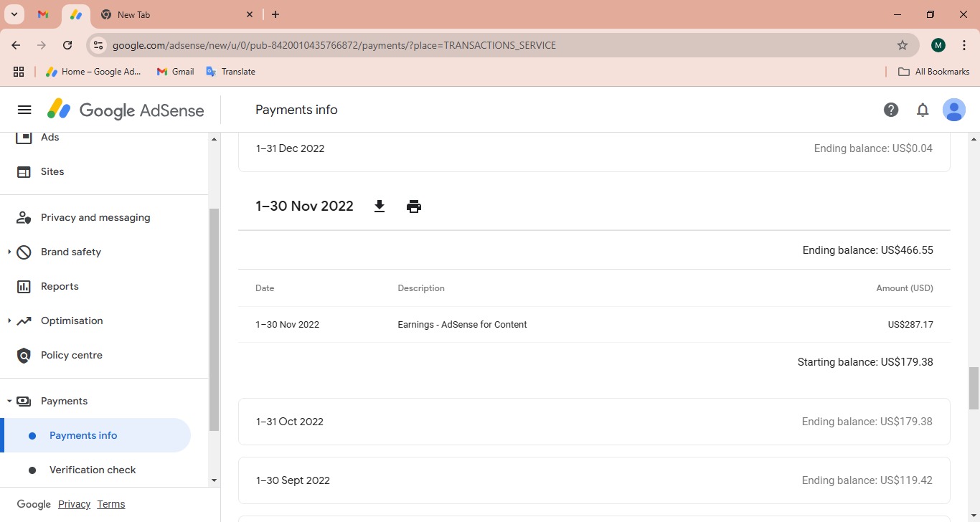Viewport: 980px width, 522px height.
Task: Open Reports in the sidebar
Action: click(60, 286)
